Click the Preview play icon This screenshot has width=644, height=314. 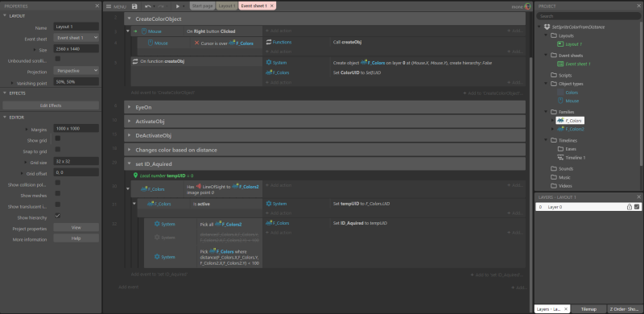(178, 6)
